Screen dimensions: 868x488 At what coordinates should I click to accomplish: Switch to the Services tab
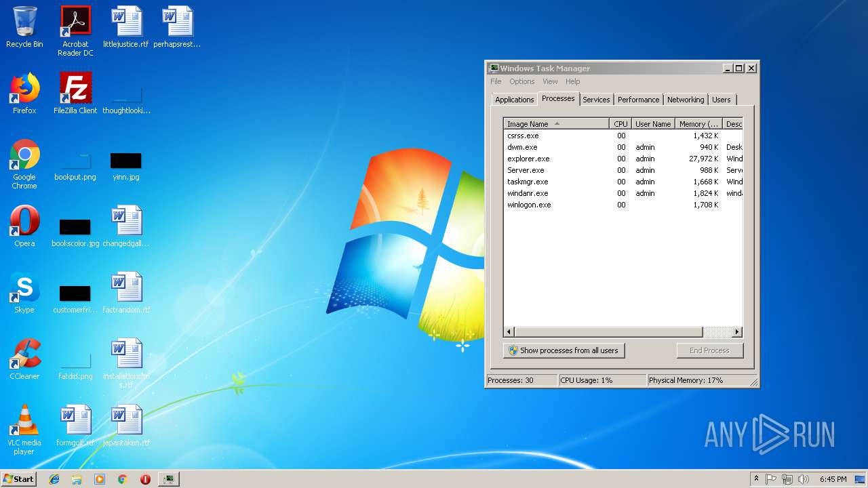[596, 100]
